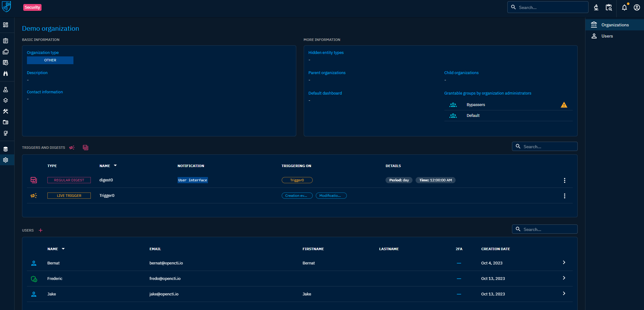Open three-dot menu for Trigger0 row
Viewport: 644px width, 310px height.
click(564, 196)
